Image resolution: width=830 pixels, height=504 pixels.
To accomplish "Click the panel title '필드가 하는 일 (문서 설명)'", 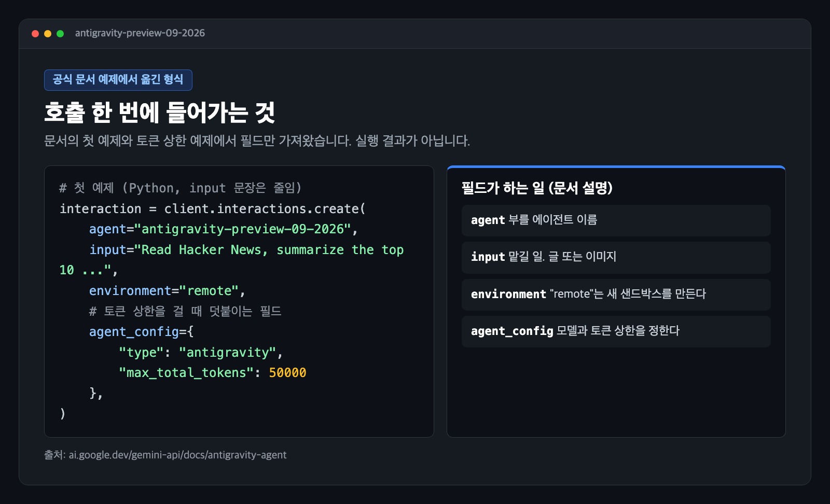I will [537, 188].
